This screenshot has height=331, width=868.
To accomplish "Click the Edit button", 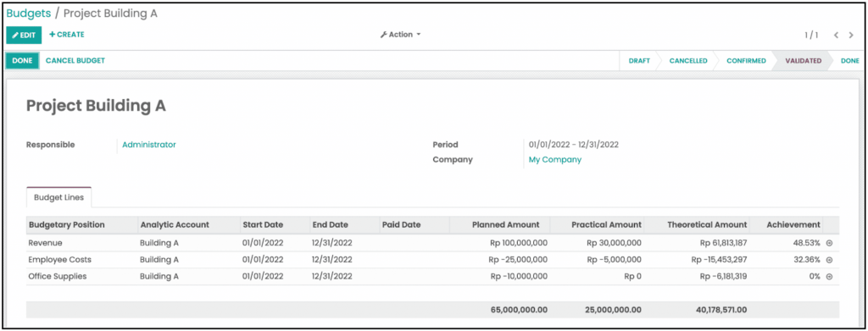I will pos(24,35).
